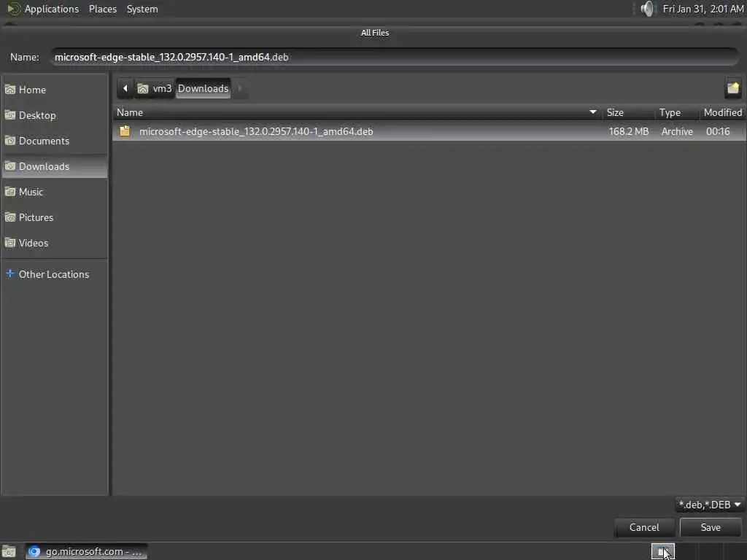The width and height of the screenshot is (747, 560).
Task: Click the Archive type cell
Action: point(677,131)
